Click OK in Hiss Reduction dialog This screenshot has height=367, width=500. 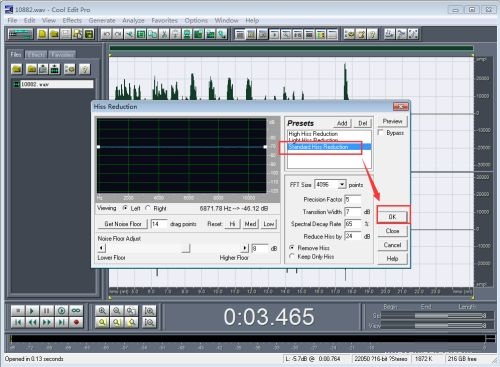tap(393, 217)
